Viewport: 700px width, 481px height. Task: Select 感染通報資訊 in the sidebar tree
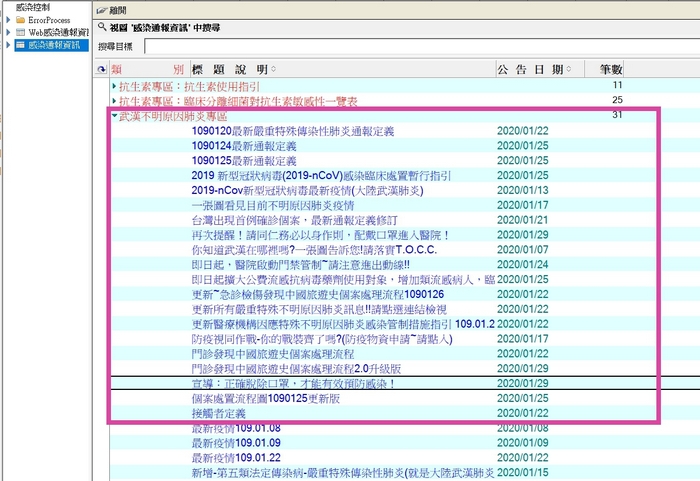(54, 45)
